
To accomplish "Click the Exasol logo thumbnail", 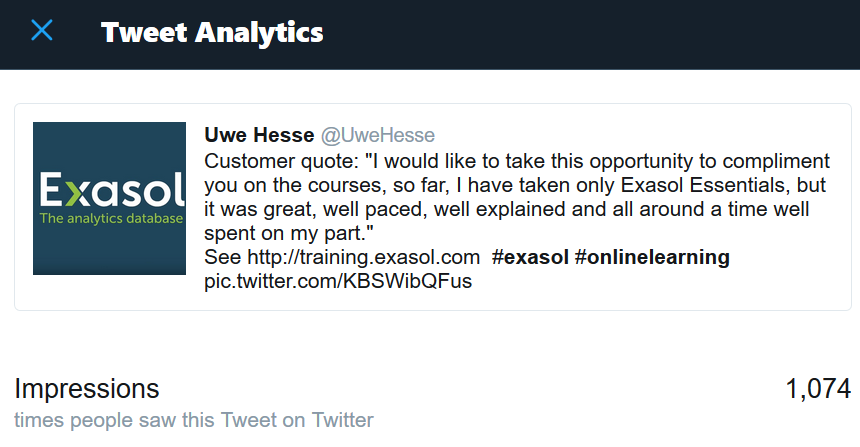I will [x=110, y=198].
